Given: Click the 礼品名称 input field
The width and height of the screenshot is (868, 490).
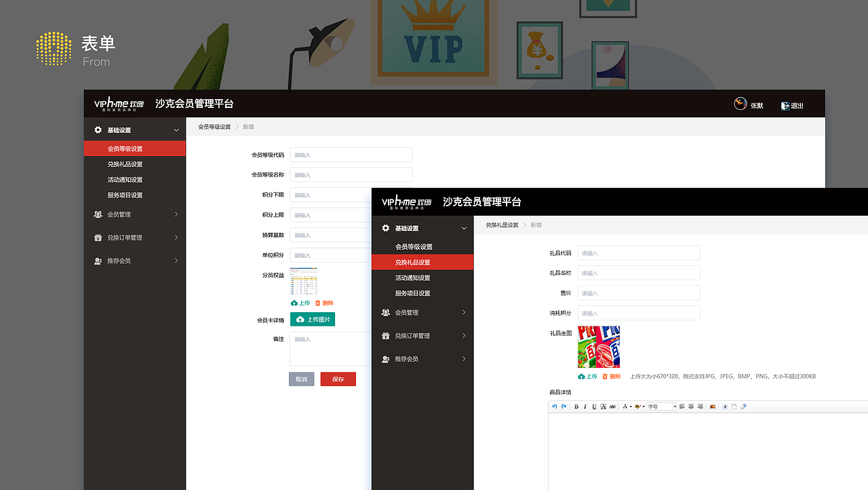Looking at the screenshot, I should 639,273.
